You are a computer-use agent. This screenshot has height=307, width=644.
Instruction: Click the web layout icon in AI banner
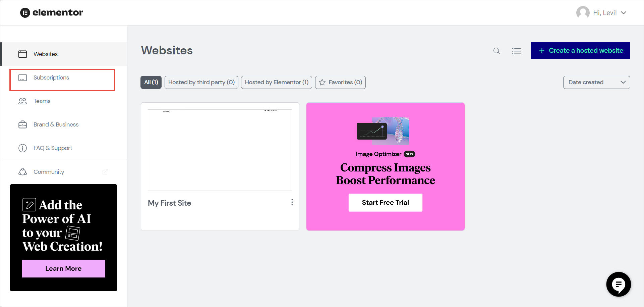[x=73, y=233]
